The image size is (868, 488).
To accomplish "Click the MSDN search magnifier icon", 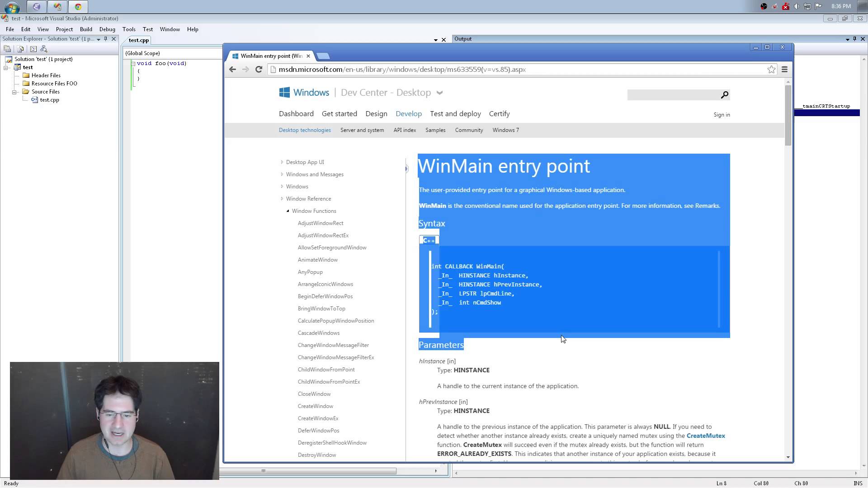I will pyautogui.click(x=724, y=95).
